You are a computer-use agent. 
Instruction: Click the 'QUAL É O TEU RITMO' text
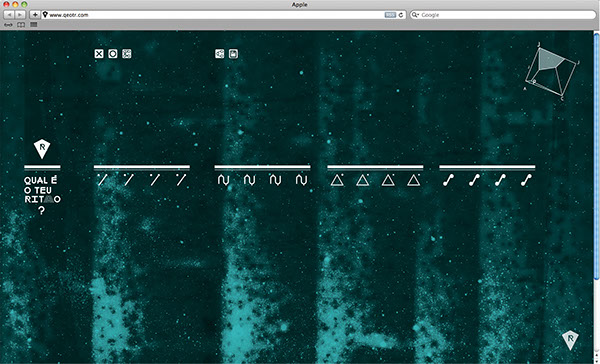pyautogui.click(x=42, y=190)
